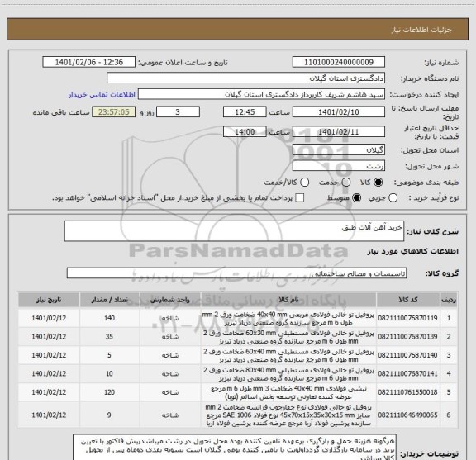Screen dimensions: 476x460
Task: Click the 40x40 mm square profile product name
Action: (288, 318)
